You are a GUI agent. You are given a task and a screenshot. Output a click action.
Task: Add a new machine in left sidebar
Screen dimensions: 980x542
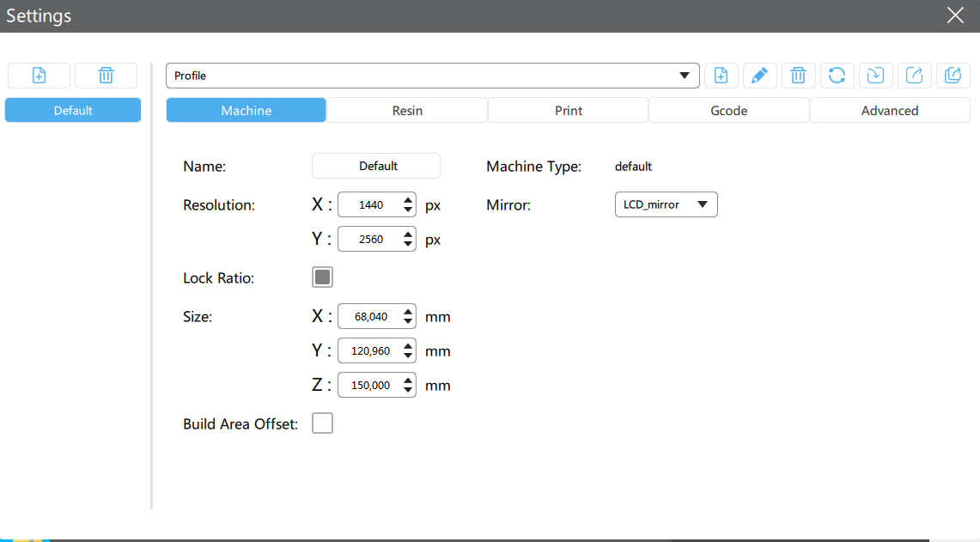pyautogui.click(x=39, y=76)
